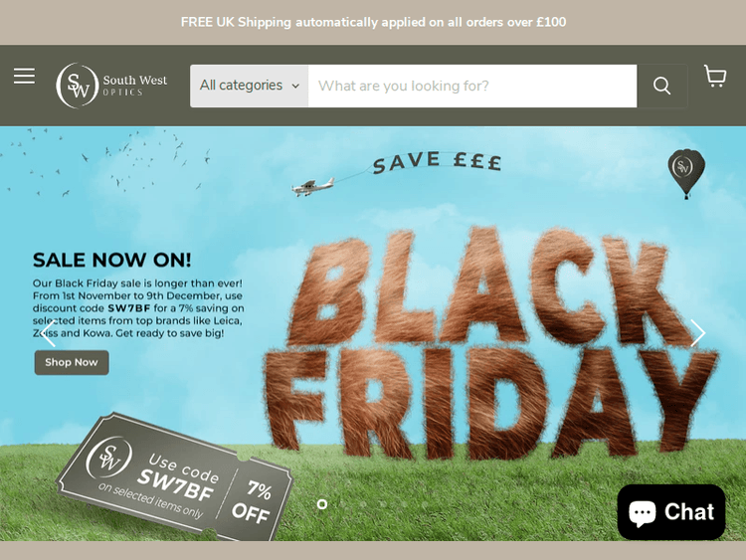Screen dimensions: 746x560
Task: Open the hamburger navigation menu
Action: (24, 77)
